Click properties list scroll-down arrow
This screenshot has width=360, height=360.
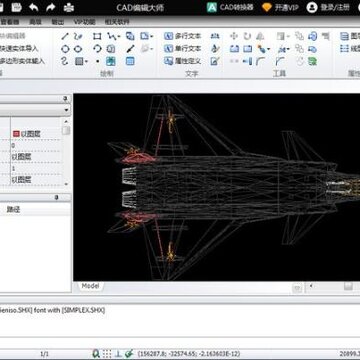pos(66,184)
